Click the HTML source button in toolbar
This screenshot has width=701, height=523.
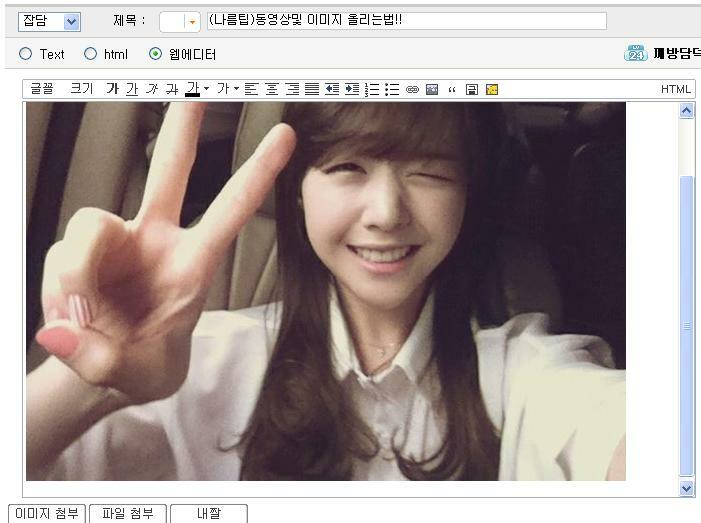(x=676, y=89)
